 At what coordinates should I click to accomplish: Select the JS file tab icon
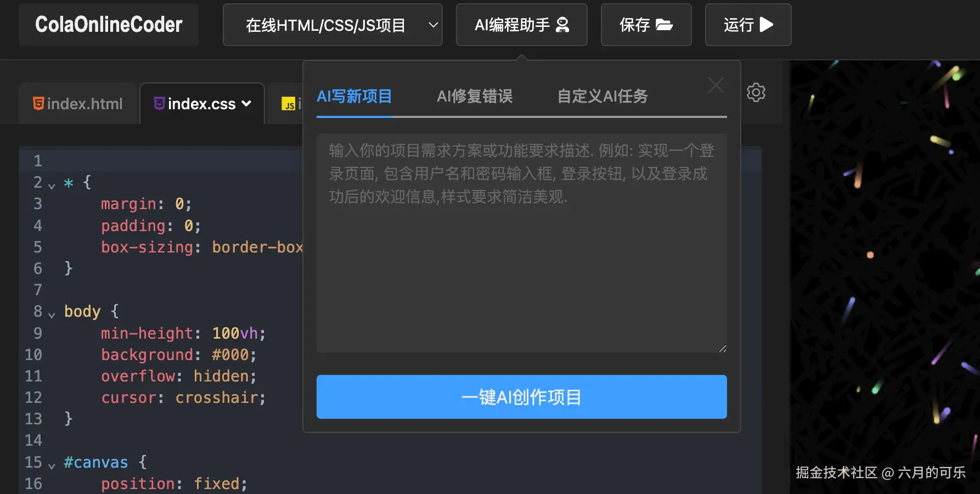289,104
